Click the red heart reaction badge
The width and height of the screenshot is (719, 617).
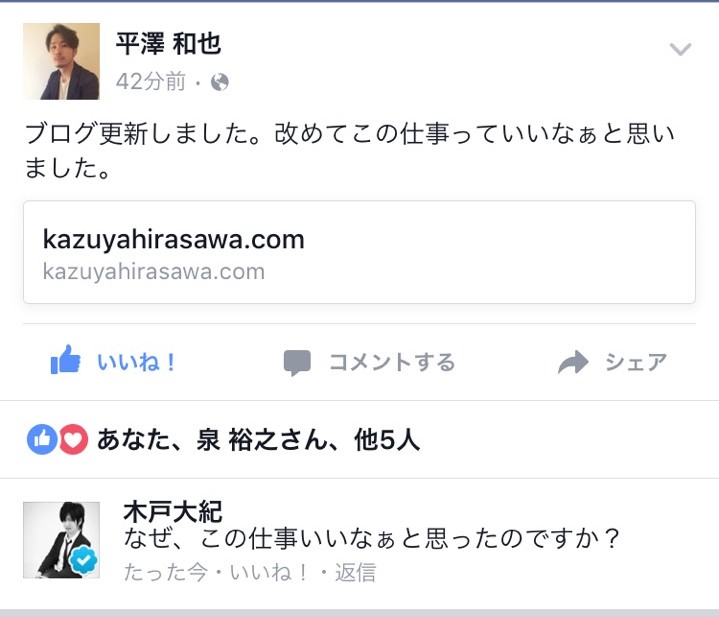73,440
